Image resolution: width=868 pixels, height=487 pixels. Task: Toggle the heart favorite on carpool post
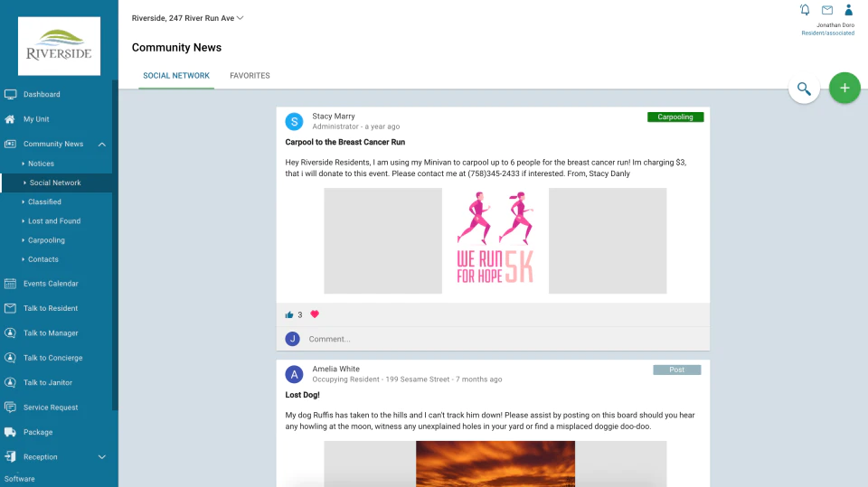(x=315, y=314)
